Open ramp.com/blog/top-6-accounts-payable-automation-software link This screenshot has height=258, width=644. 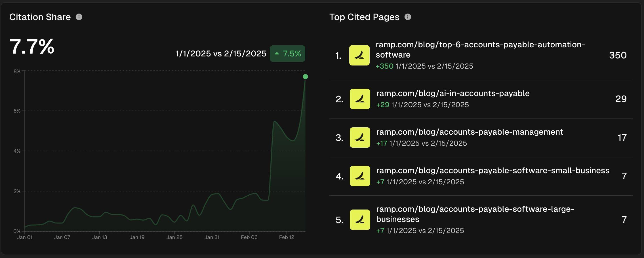pyautogui.click(x=480, y=50)
